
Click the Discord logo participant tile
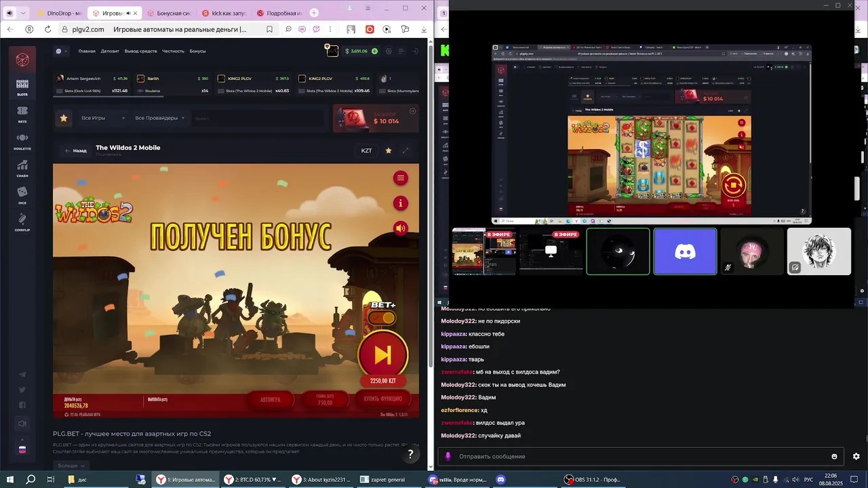tap(685, 251)
